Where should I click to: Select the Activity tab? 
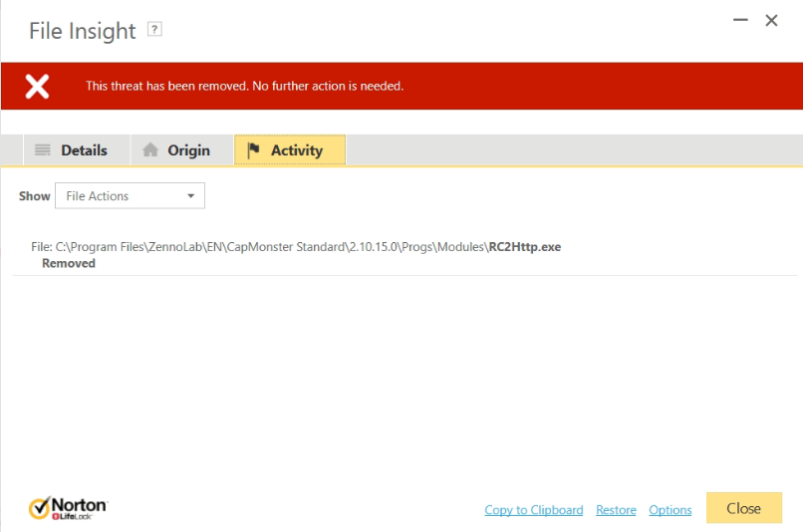[290, 150]
